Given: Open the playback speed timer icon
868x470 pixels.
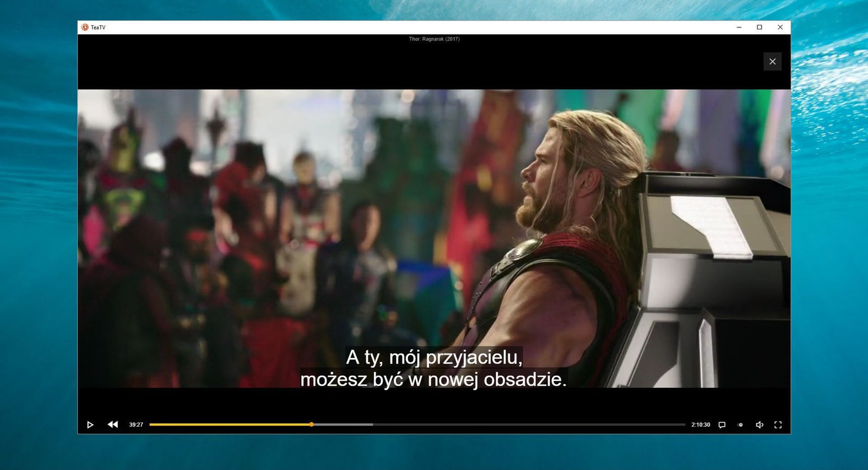Looking at the screenshot, I should pyautogui.click(x=740, y=425).
